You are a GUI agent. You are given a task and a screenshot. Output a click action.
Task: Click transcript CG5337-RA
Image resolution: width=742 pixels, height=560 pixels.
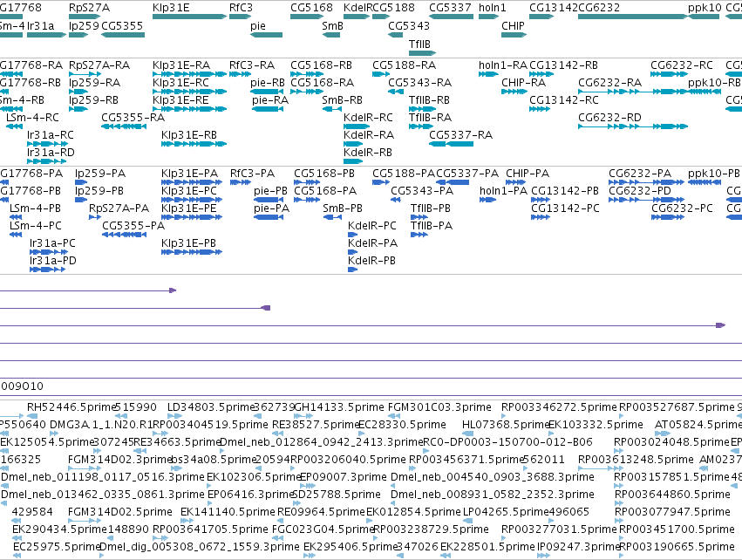coord(451,144)
